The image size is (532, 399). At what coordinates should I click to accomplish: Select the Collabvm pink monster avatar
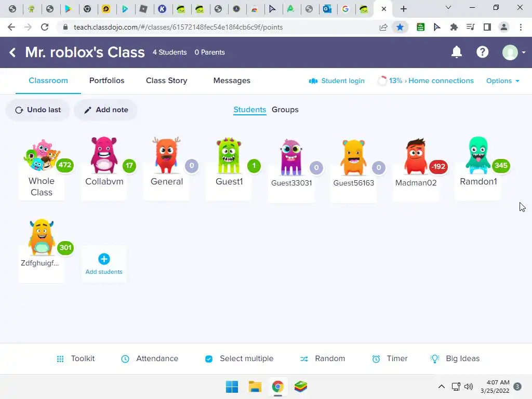pyautogui.click(x=104, y=155)
